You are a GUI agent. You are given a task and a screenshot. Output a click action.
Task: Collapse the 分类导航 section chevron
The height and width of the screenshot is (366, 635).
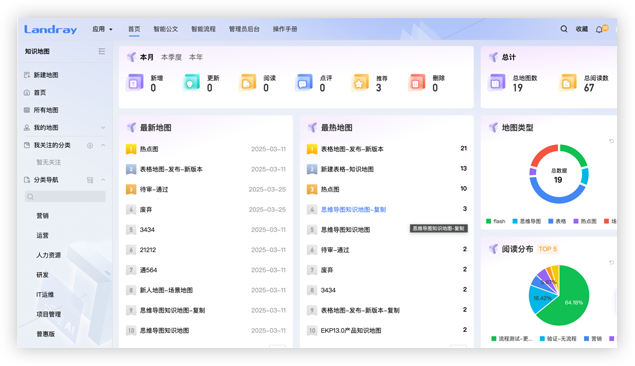tap(103, 180)
